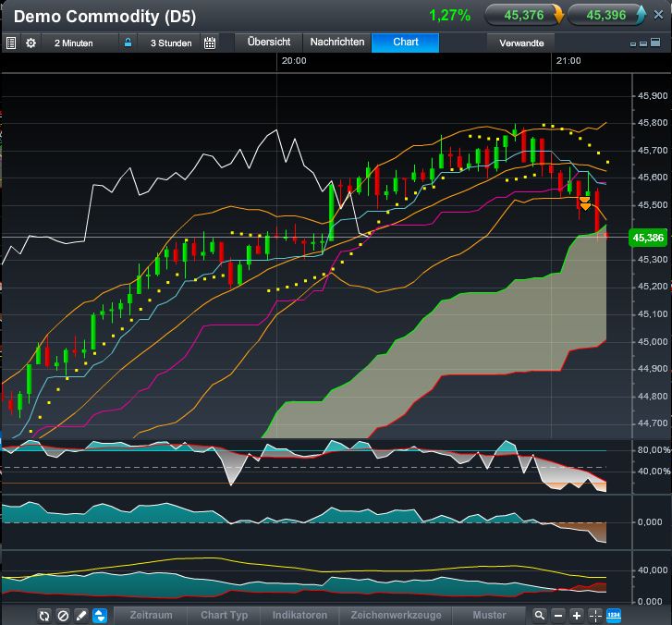672x625 pixels.
Task: Select the smallest window size icon
Action: pos(633,43)
